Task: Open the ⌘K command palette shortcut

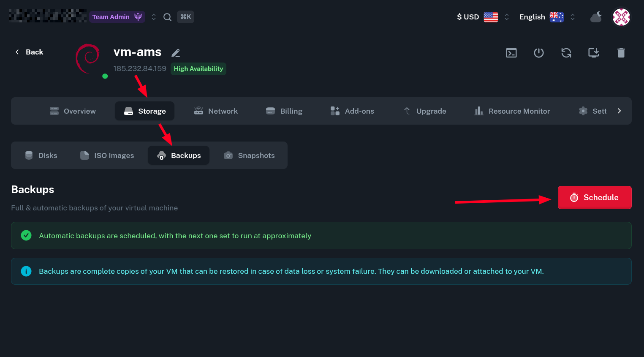Action: coord(185,17)
